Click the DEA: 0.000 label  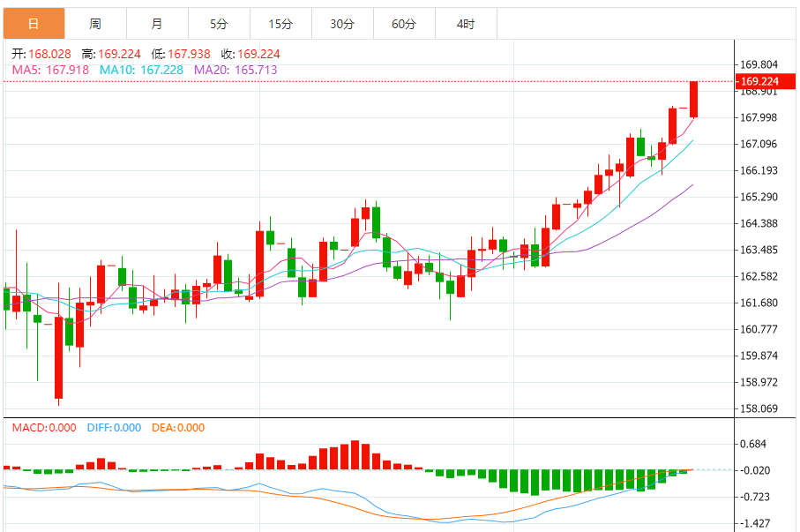pyautogui.click(x=178, y=428)
